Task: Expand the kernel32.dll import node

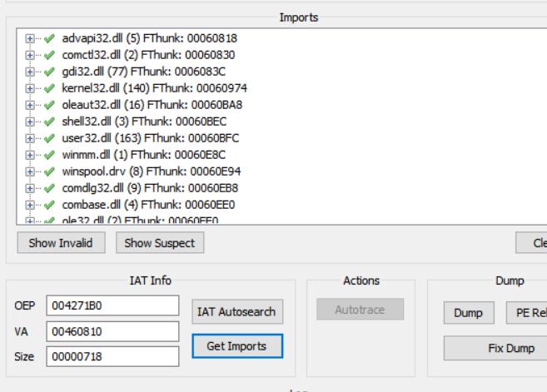Action: (31, 88)
